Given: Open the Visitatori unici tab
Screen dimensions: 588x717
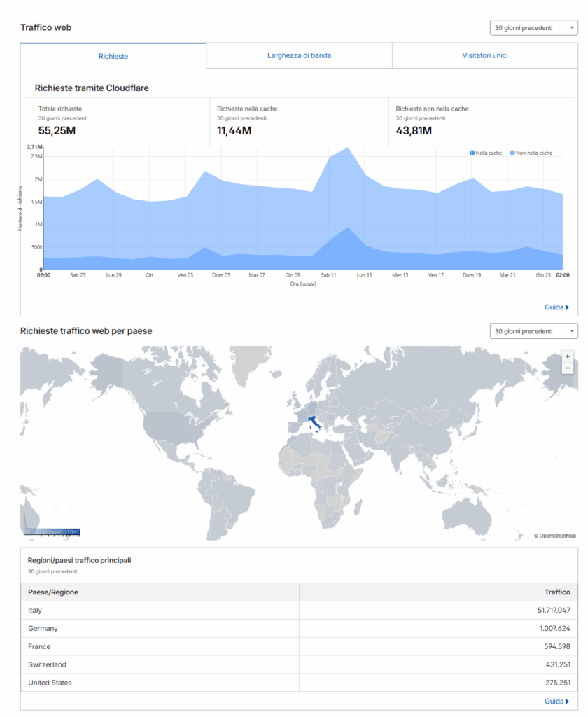Looking at the screenshot, I should click(484, 56).
